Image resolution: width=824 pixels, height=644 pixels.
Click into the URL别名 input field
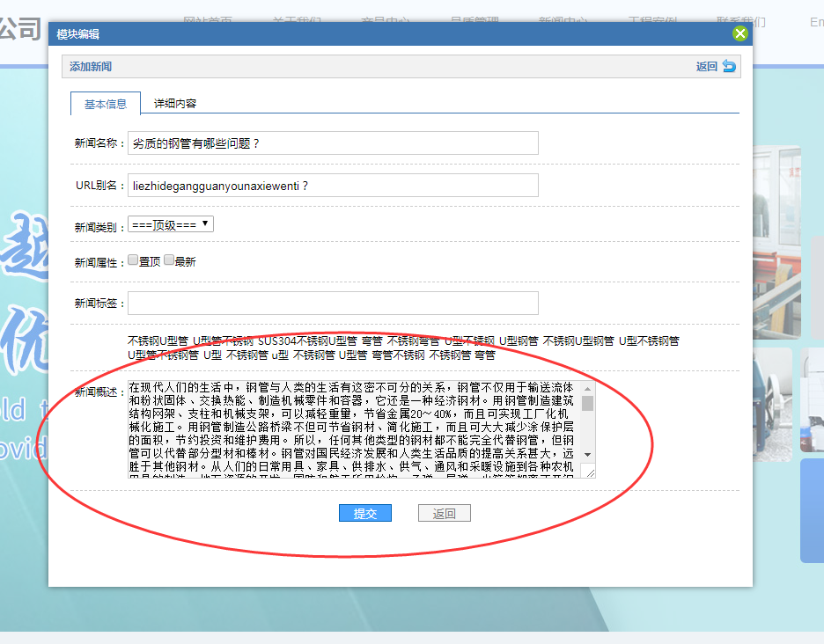pos(333,185)
